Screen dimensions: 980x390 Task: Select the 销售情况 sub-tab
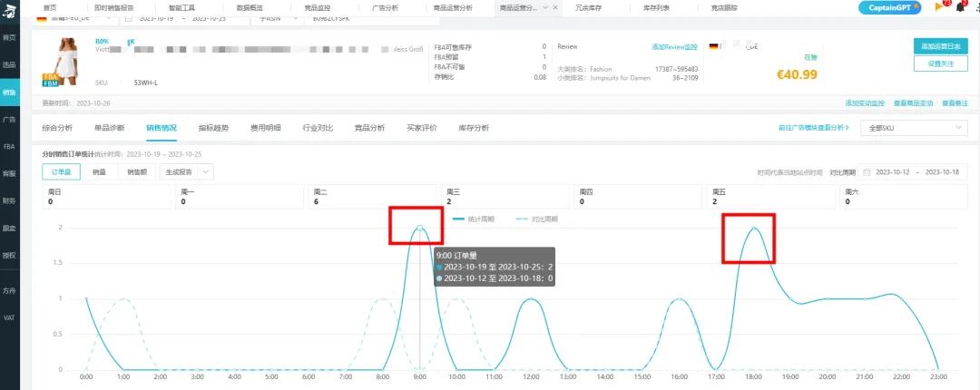pos(162,128)
